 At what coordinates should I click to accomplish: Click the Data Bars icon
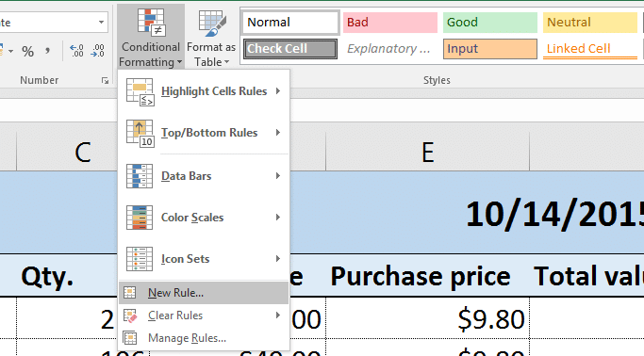[x=140, y=176]
